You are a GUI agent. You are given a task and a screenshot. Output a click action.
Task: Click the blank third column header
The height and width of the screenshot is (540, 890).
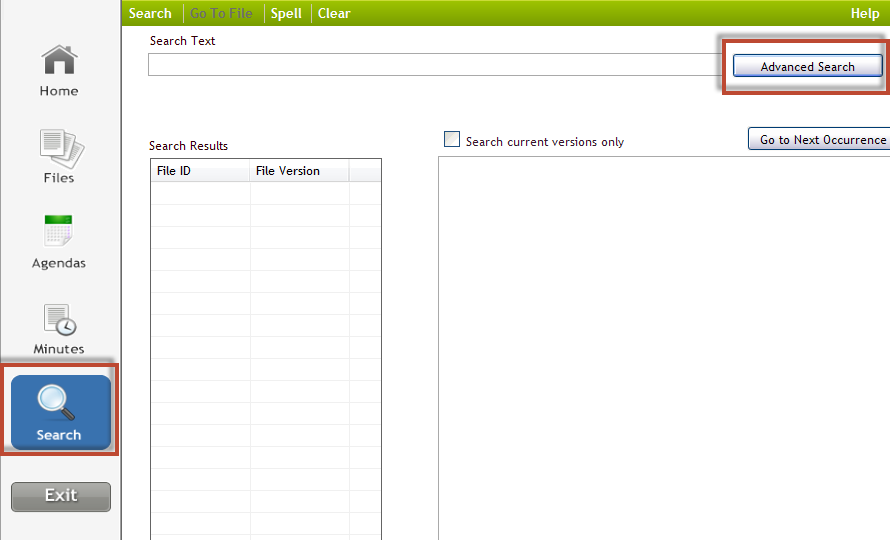364,171
